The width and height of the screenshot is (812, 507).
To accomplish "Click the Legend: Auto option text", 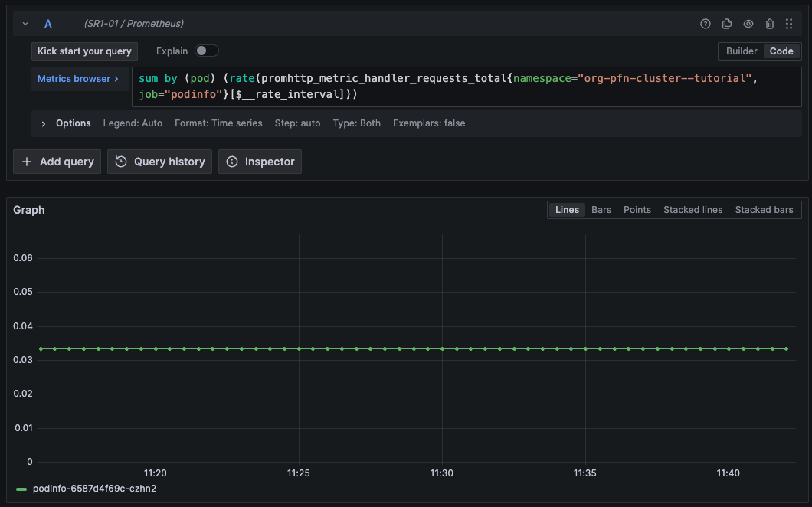I will pos(133,123).
